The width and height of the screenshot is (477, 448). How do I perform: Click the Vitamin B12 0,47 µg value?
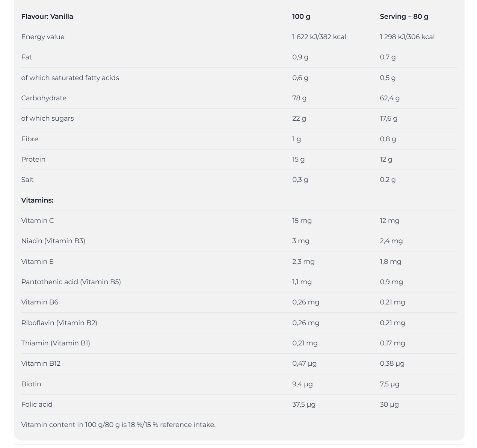[305, 363]
